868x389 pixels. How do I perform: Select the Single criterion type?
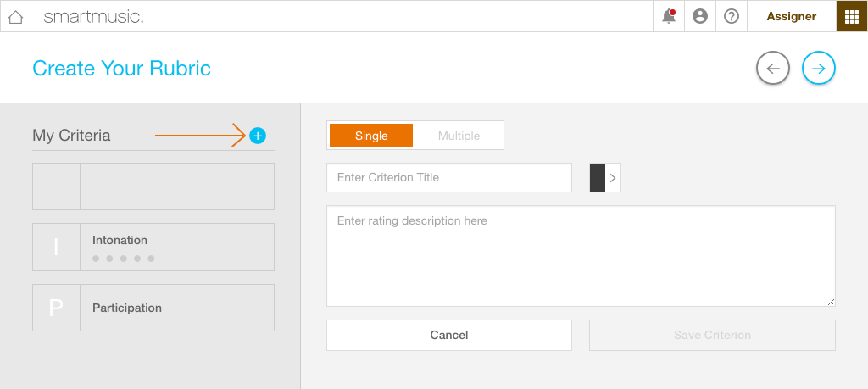click(371, 136)
